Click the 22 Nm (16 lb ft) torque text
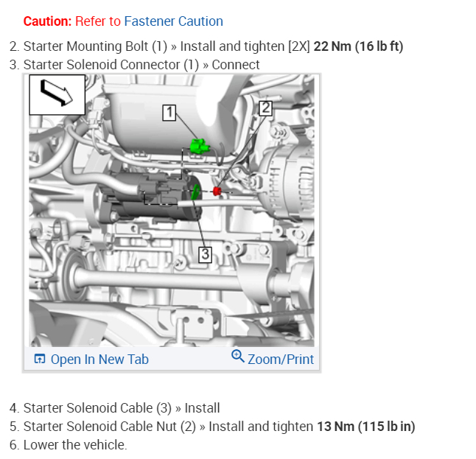Viewport: 476px width, 459px height. click(x=358, y=46)
